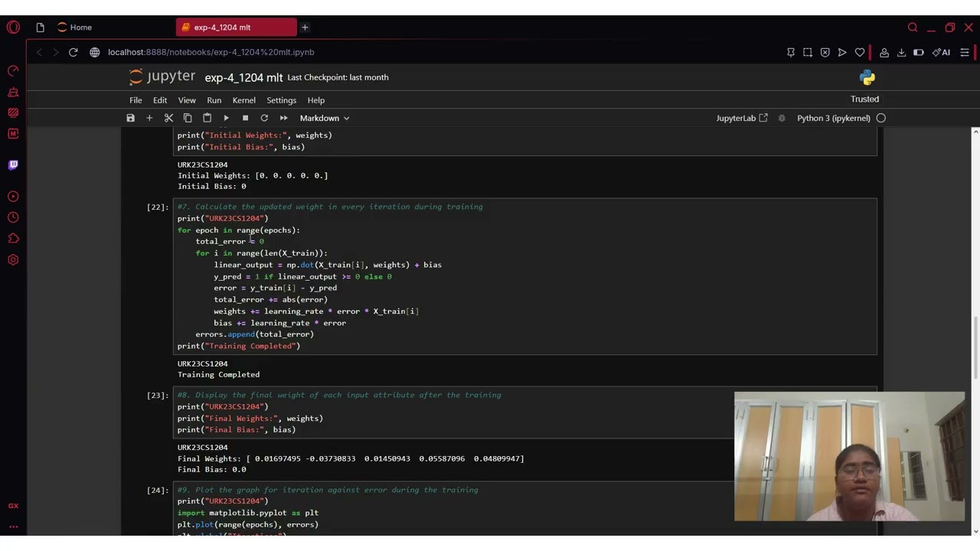
Task: Open the File menu
Action: tap(136, 100)
